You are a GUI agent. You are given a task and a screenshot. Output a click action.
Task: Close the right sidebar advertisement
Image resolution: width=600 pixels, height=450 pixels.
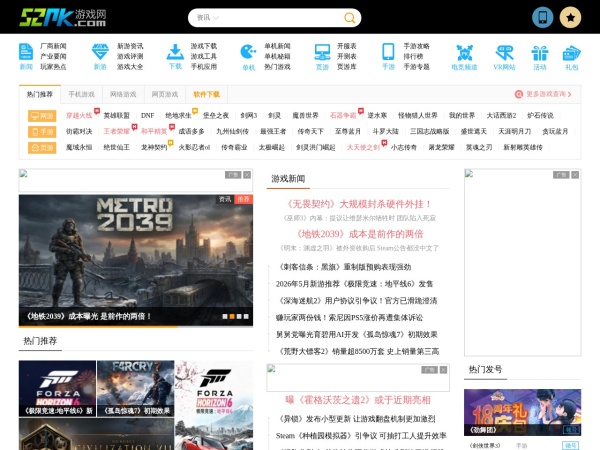coord(575,175)
